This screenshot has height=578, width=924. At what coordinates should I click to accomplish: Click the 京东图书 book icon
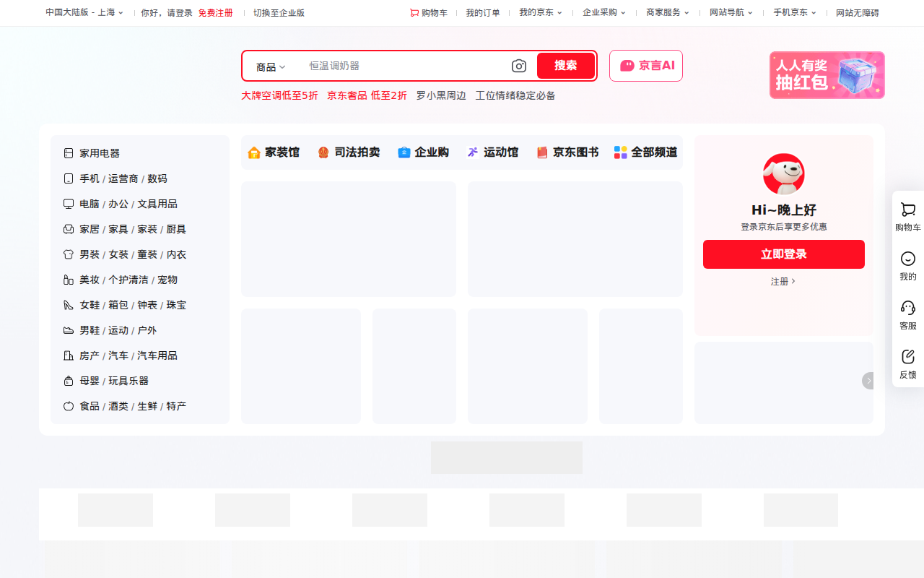(x=542, y=152)
